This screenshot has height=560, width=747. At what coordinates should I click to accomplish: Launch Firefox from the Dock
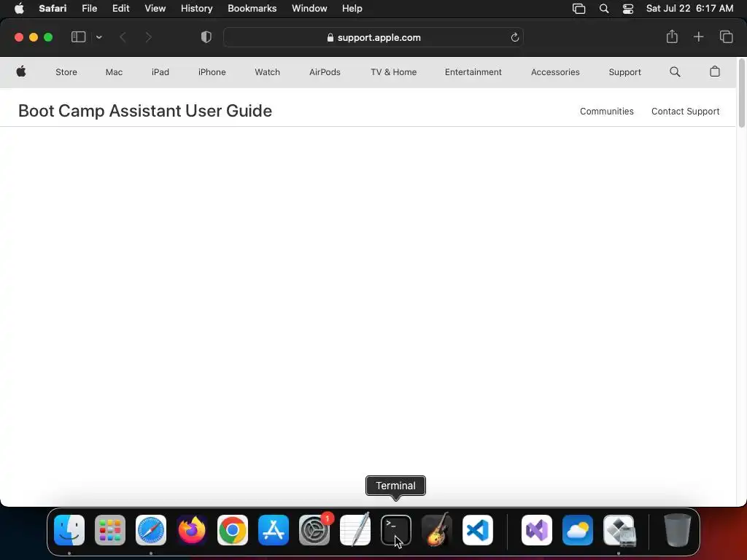[x=192, y=529]
